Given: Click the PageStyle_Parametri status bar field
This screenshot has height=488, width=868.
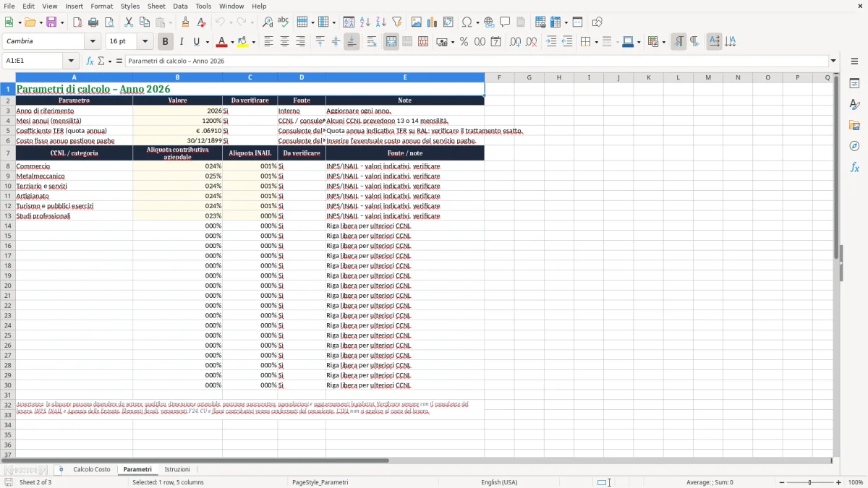Looking at the screenshot, I should pos(320,482).
